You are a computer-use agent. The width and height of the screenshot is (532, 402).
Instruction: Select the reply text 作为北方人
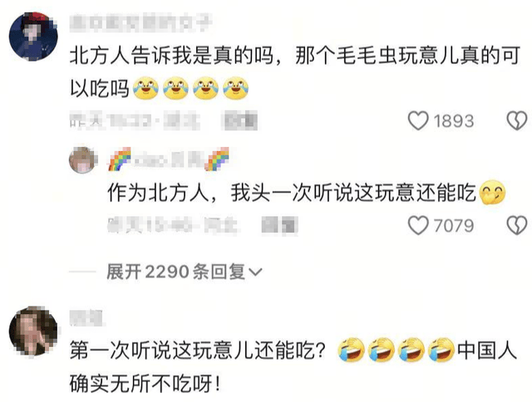click(158, 194)
